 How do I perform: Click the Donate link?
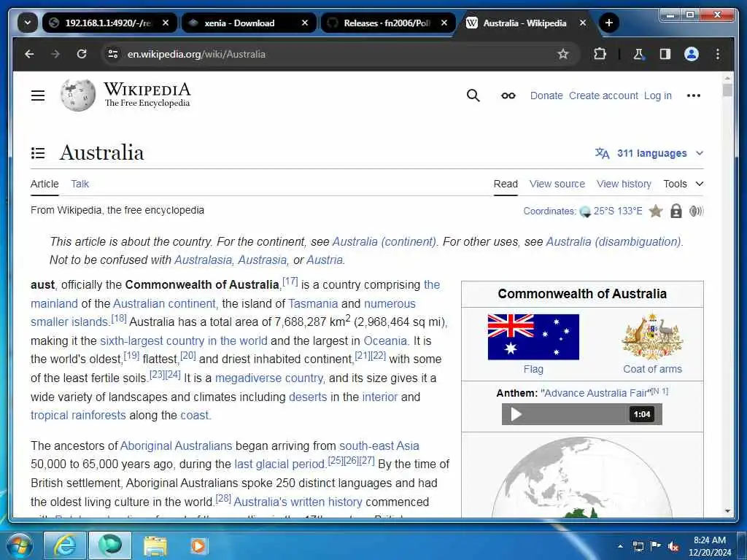[546, 96]
